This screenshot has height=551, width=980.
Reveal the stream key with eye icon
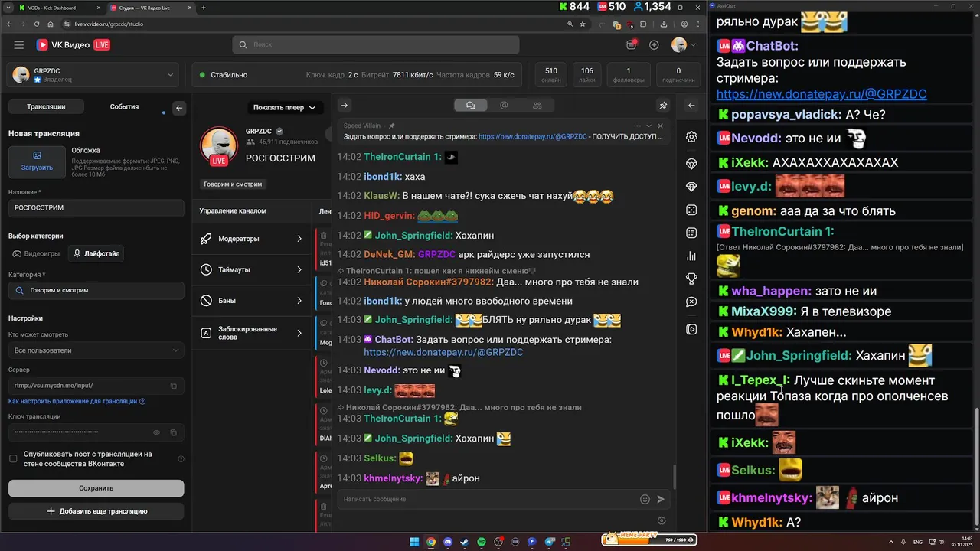156,432
